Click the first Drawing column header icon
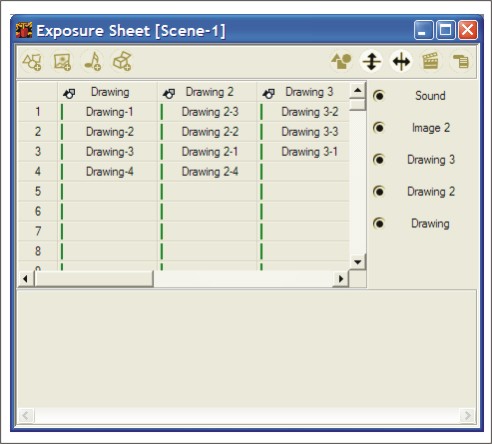Viewport: 492px width, 444px height. pos(69,94)
